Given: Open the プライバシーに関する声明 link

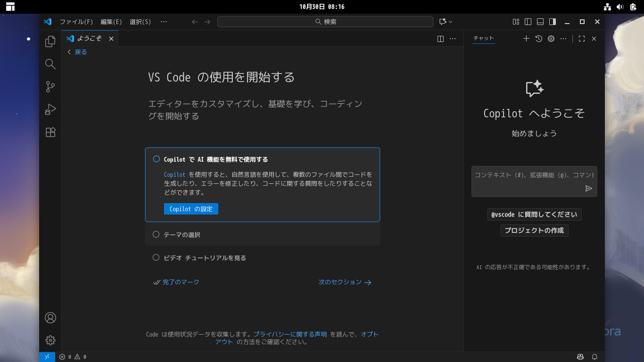Looking at the screenshot, I should (x=290, y=334).
